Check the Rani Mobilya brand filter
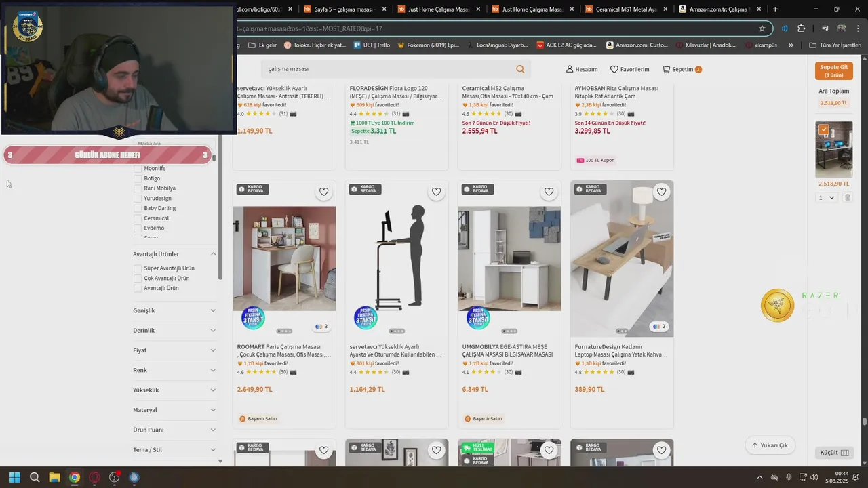This screenshot has width=868, height=488. tap(138, 188)
